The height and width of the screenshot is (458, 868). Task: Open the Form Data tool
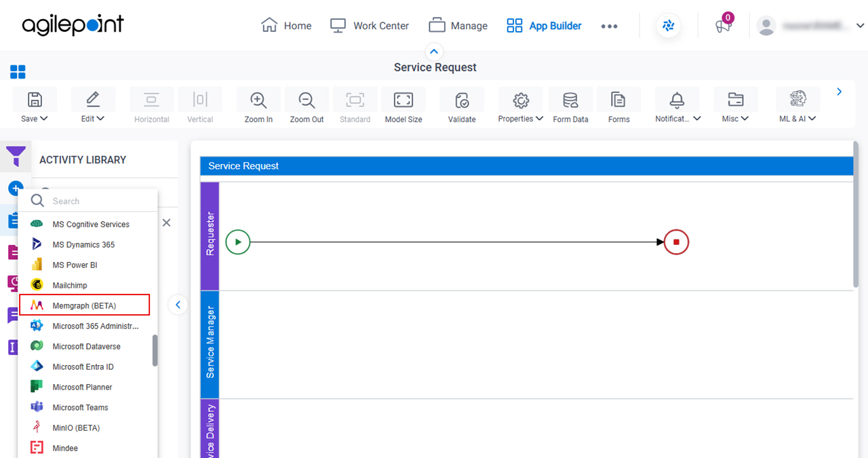[x=570, y=100]
